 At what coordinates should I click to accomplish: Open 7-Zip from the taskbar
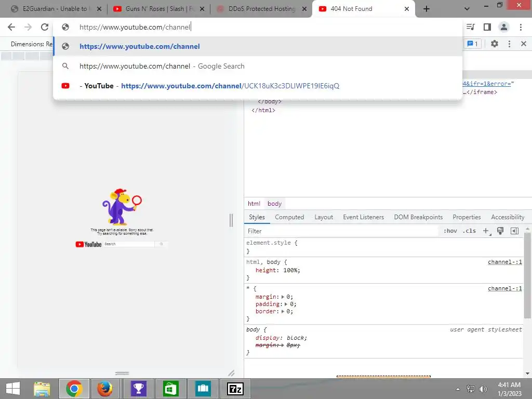pos(235,389)
